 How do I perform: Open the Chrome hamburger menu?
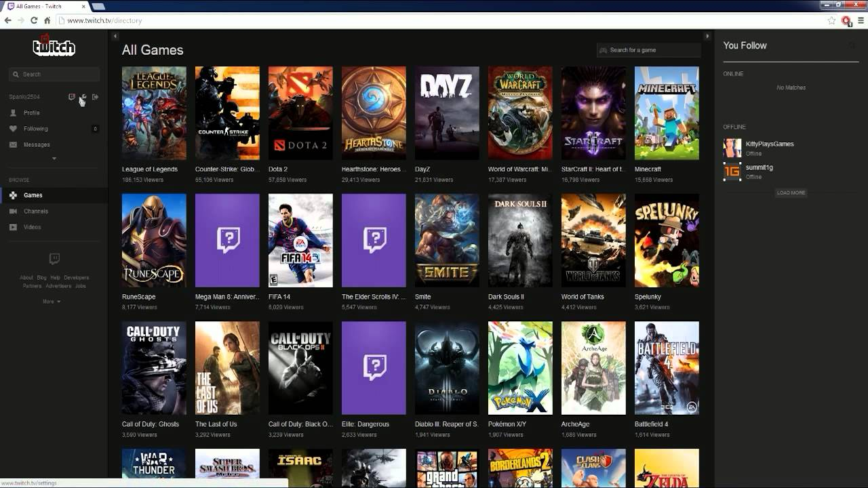click(861, 20)
